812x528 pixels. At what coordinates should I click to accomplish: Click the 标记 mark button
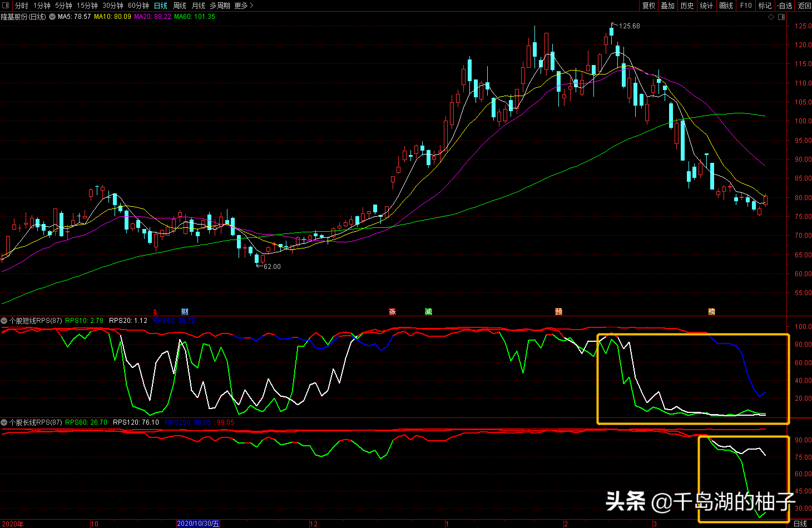coord(765,6)
